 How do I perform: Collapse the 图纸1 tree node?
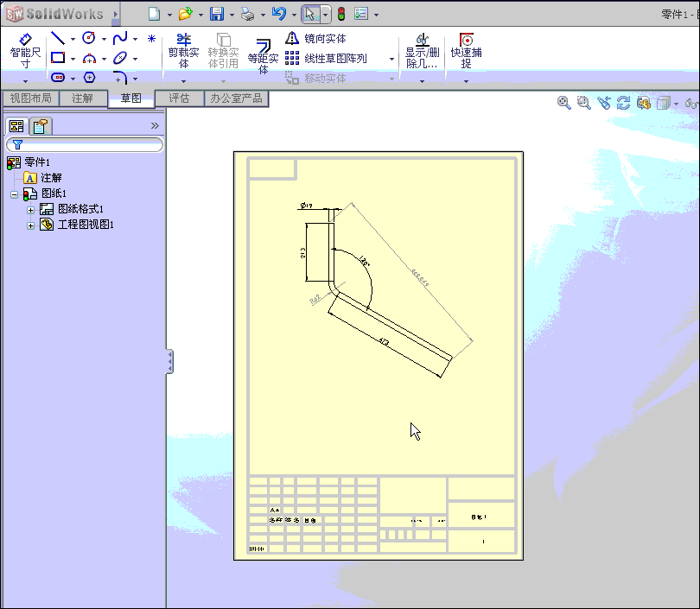(x=15, y=194)
